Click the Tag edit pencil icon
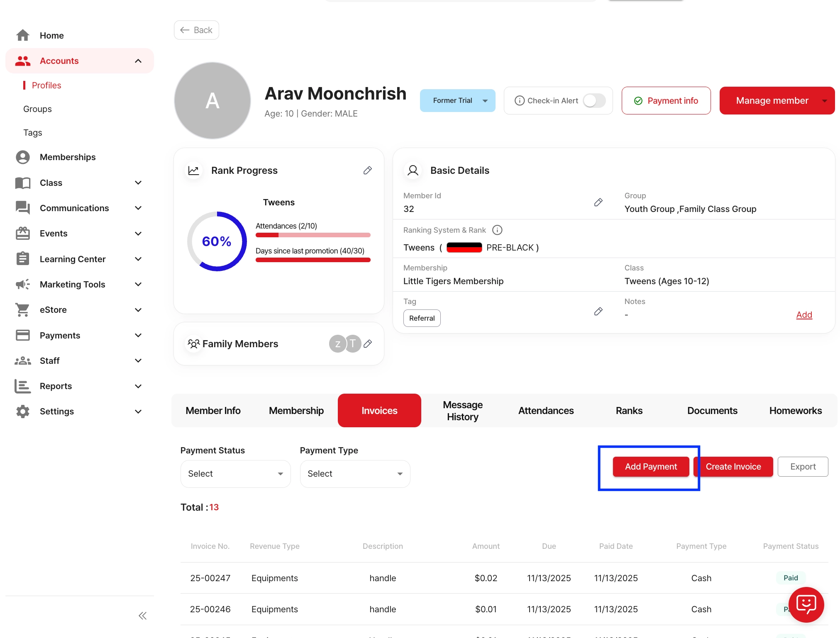The width and height of the screenshot is (840, 638). (598, 312)
